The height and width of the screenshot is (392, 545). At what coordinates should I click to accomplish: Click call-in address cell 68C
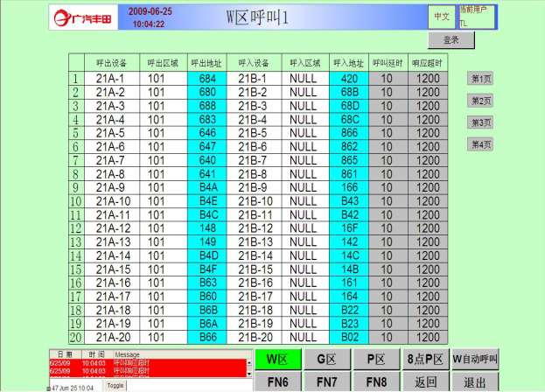click(x=349, y=120)
